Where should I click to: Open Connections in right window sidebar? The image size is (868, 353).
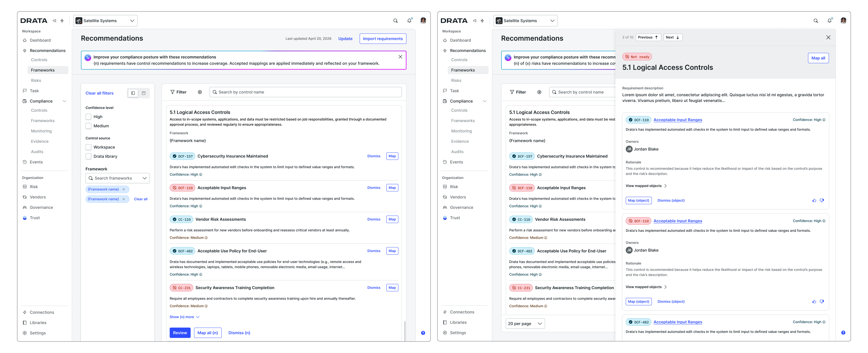[x=462, y=312]
